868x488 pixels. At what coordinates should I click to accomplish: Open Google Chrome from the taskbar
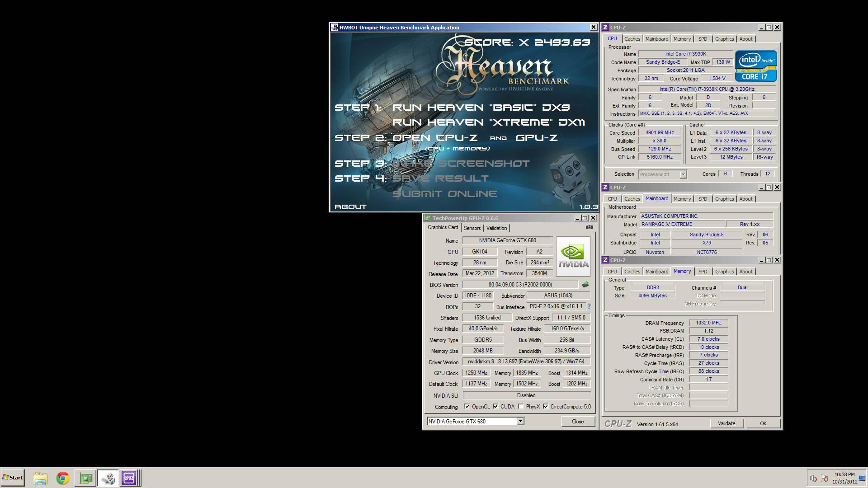pos(63,478)
